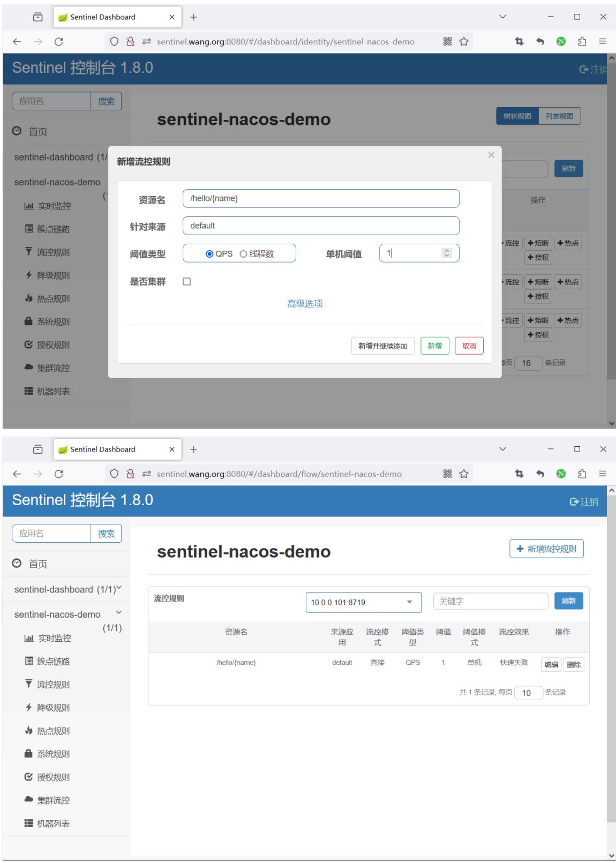Enable the 是否集群 checkbox
This screenshot has height=863, width=616.
pyautogui.click(x=186, y=282)
